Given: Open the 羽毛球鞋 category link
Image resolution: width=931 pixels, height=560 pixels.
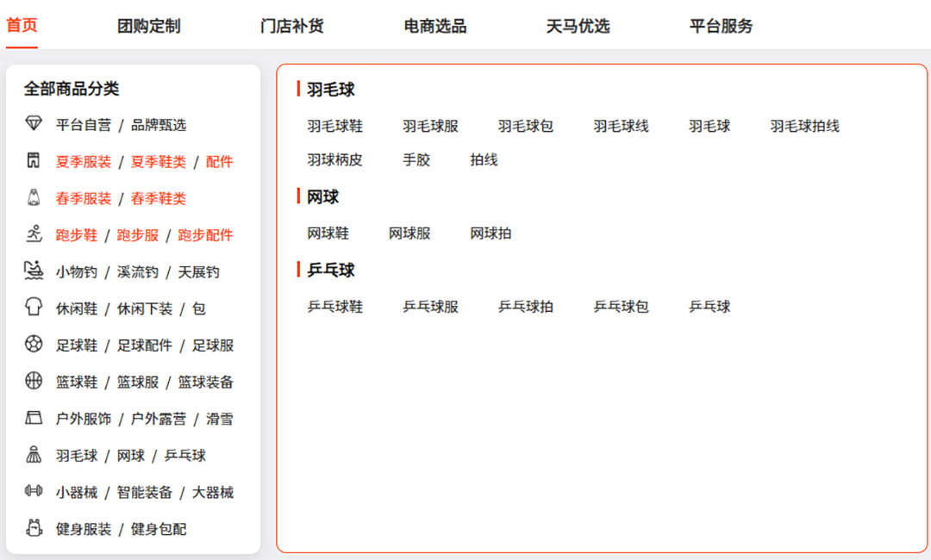Looking at the screenshot, I should tap(336, 125).
